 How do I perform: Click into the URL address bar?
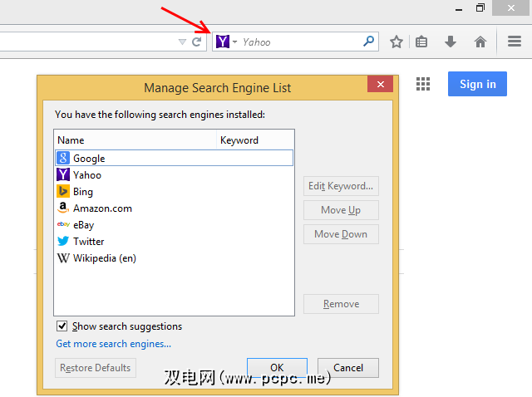[x=88, y=42]
